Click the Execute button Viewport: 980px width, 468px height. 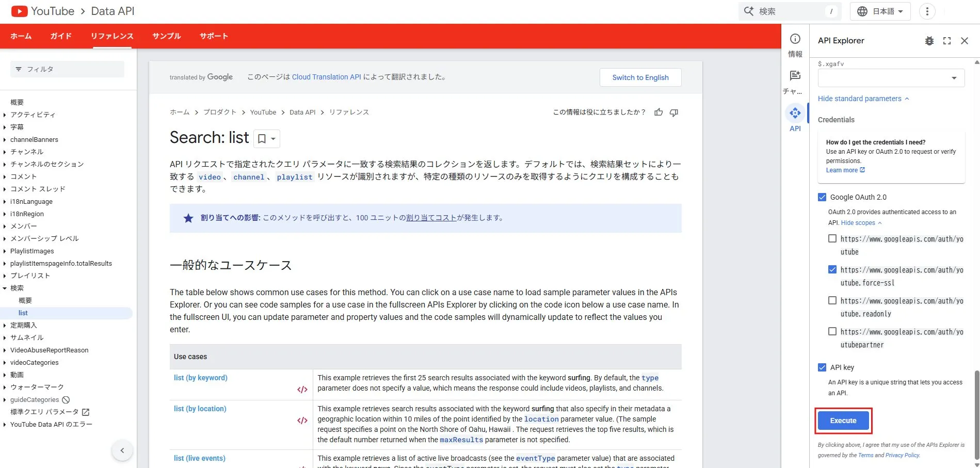pyautogui.click(x=843, y=421)
